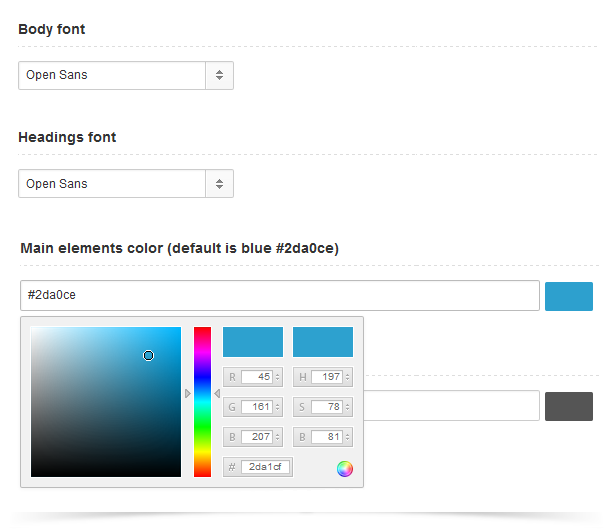Image resolution: width=615 pixels, height=529 pixels.
Task: Click the color wheel submit icon
Action: point(345,468)
